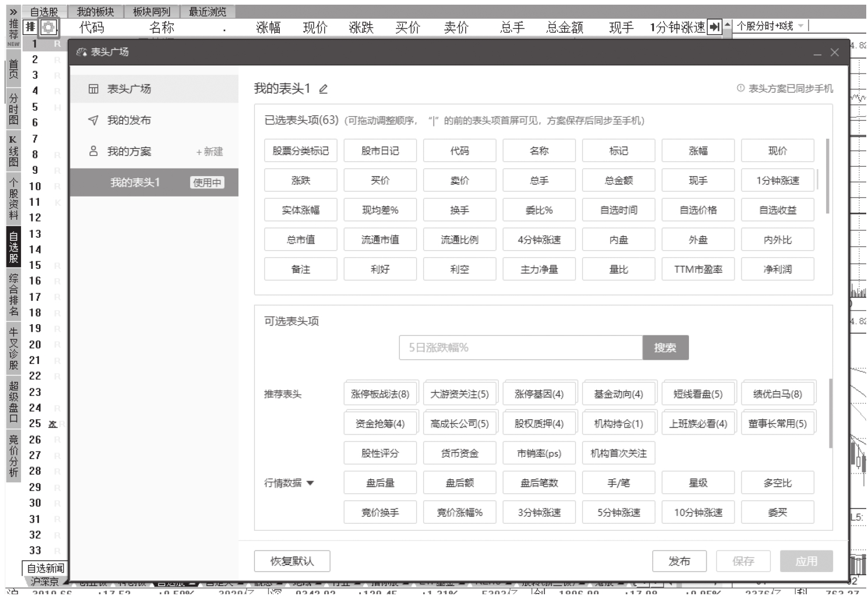868x596 pixels.
Task: Switch to the 我的板块 tab
Action: point(96,12)
